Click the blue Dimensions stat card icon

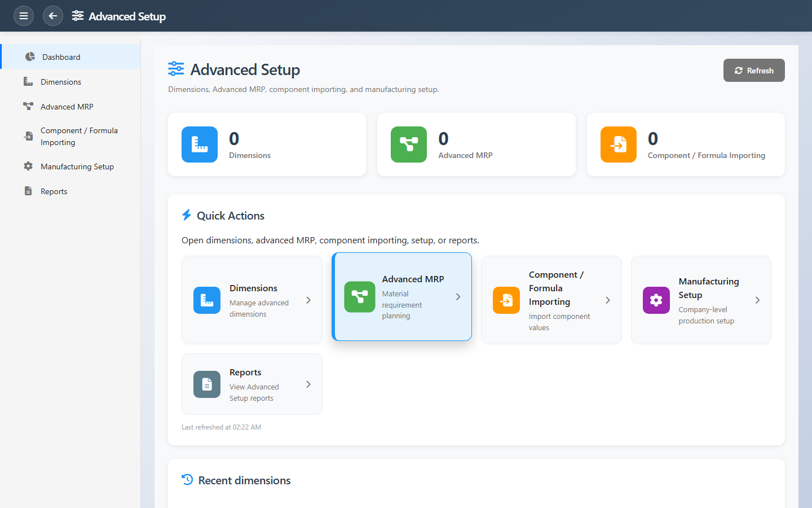(x=200, y=144)
